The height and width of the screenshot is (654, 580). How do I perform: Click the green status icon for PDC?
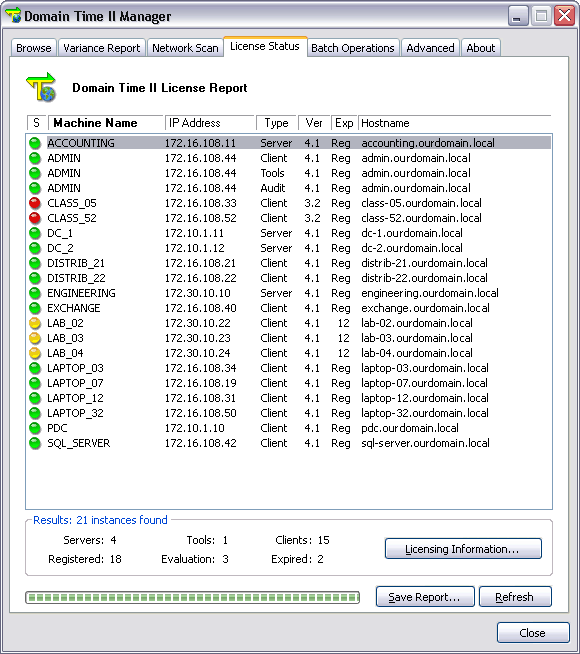coord(35,428)
